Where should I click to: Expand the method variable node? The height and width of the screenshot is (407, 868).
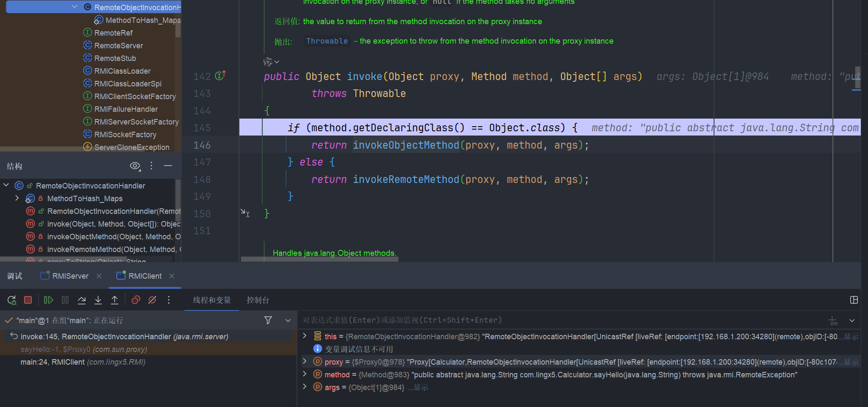point(305,374)
